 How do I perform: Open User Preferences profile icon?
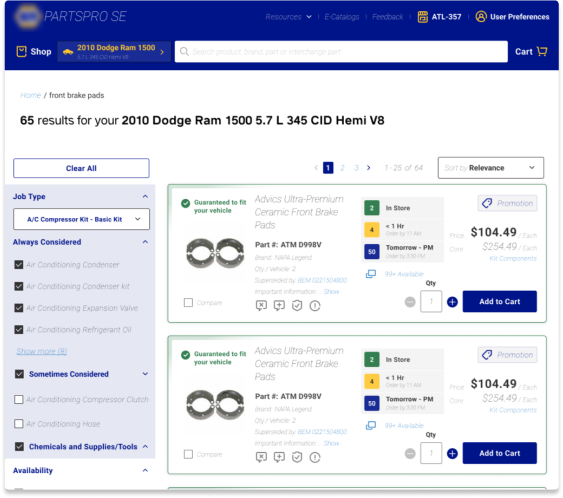click(480, 17)
